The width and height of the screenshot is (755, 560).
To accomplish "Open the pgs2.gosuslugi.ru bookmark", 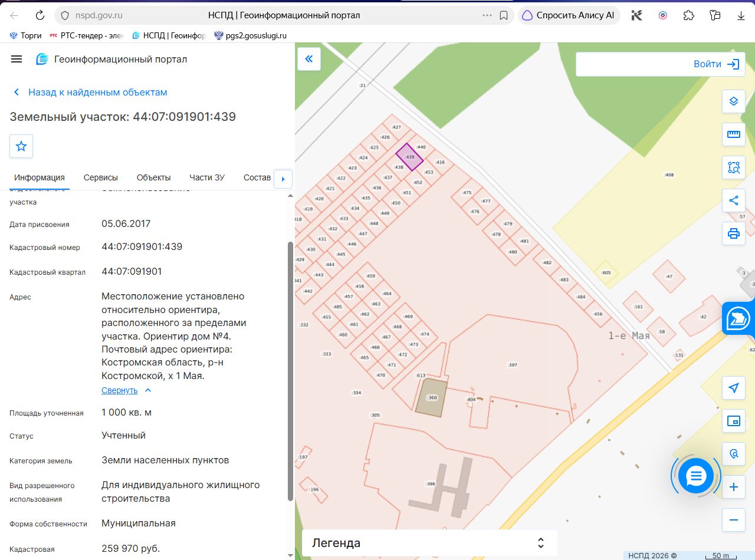I will pos(250,35).
